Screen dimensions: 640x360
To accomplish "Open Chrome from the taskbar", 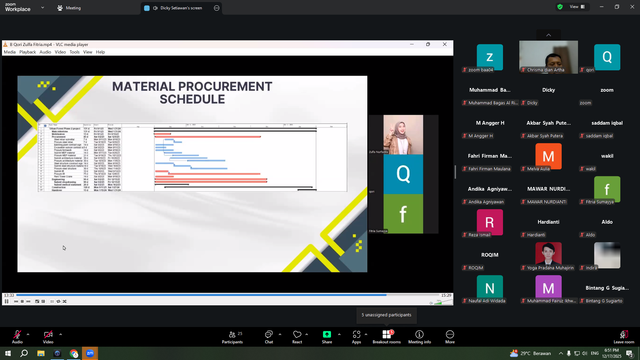I will 73,353.
